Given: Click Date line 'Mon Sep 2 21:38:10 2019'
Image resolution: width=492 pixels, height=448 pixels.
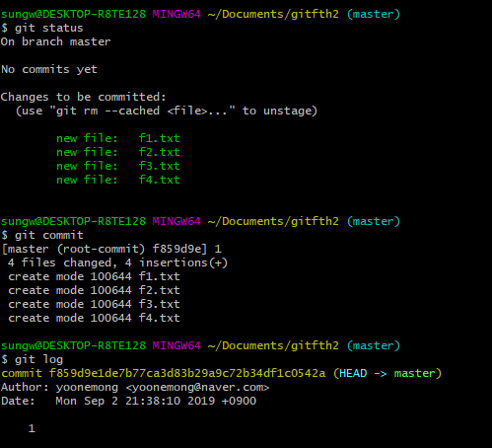Looking at the screenshot, I should point(128,401).
